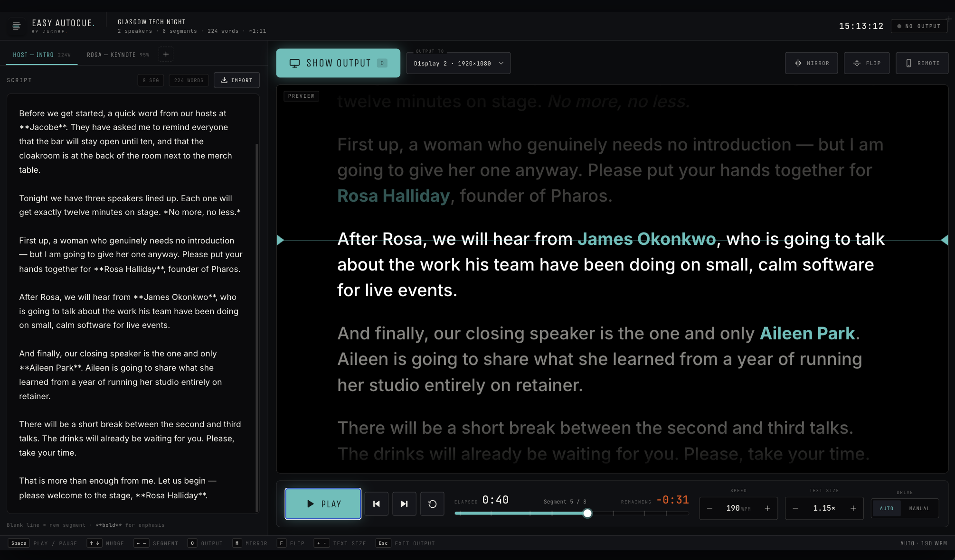Select Manual drive mode
This screenshot has width=955, height=560.
point(919,508)
